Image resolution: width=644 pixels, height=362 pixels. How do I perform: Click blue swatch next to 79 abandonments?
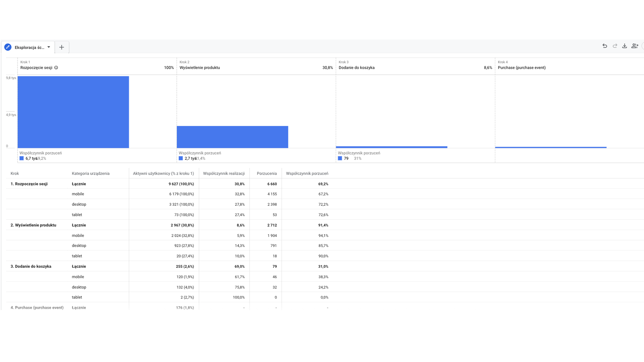(x=340, y=159)
